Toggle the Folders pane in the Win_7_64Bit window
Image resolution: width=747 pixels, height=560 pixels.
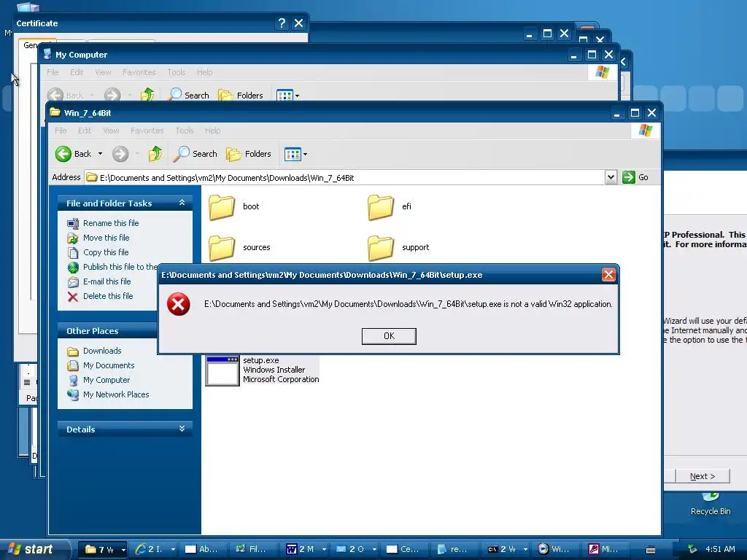(249, 154)
